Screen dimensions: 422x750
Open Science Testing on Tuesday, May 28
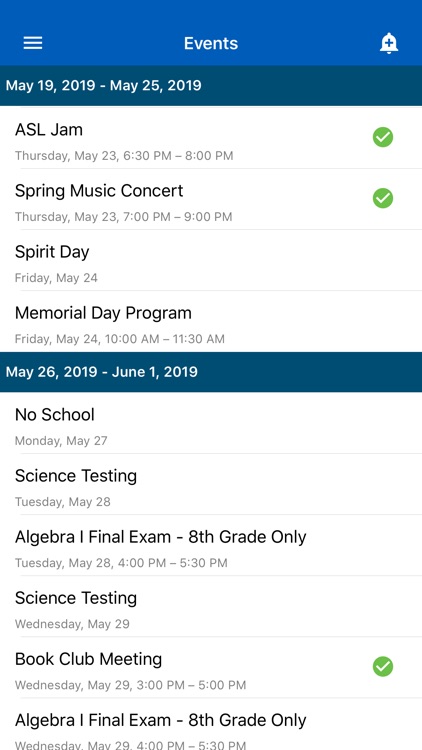(211, 484)
